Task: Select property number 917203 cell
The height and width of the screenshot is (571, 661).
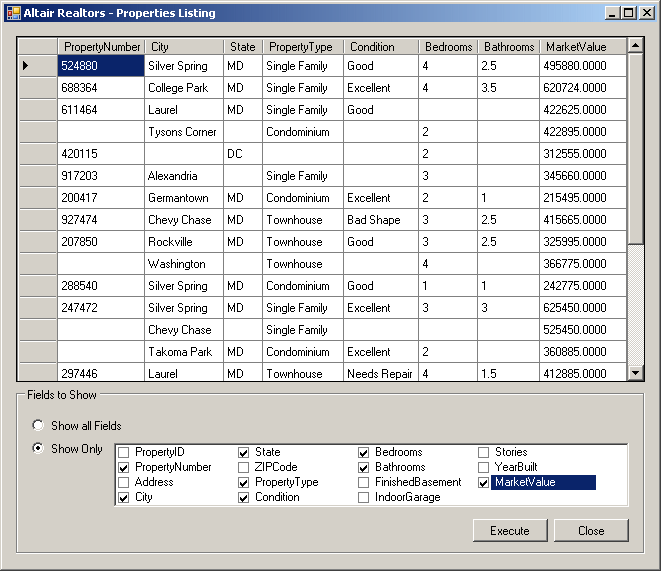Action: 101,176
